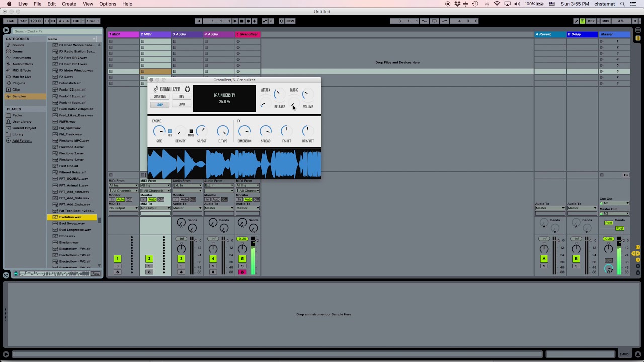
Task: Open the Apple menu
Action: (x=9, y=4)
